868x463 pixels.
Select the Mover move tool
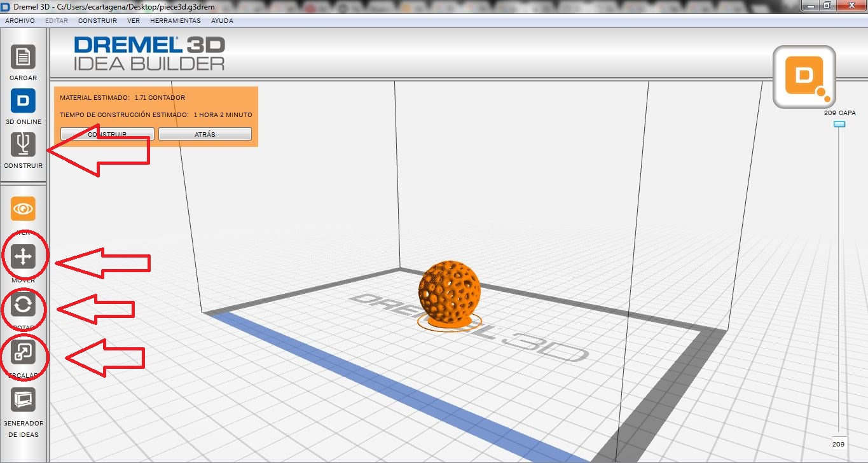[23, 257]
